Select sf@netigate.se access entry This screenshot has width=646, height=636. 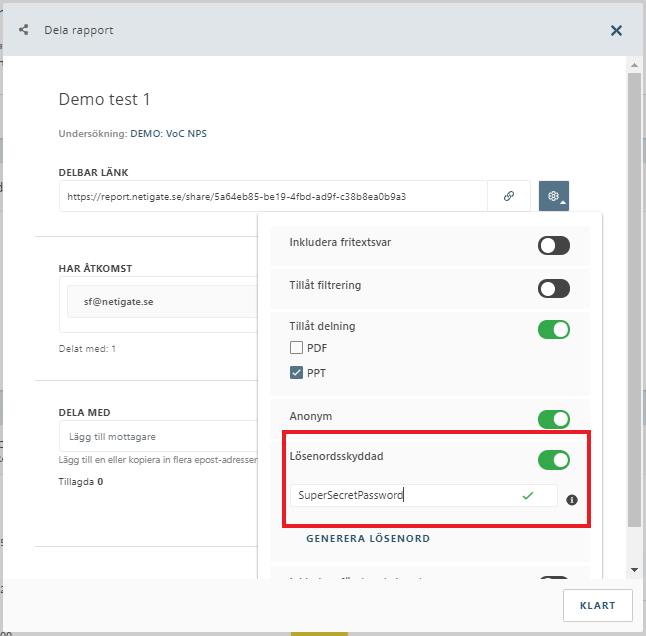pos(163,302)
